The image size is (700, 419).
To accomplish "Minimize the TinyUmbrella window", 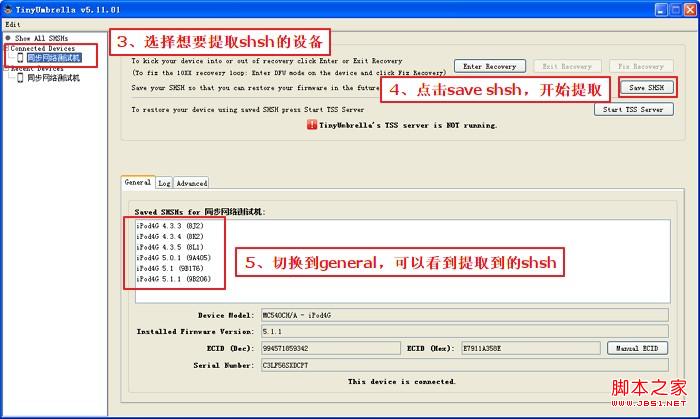I will pyautogui.click(x=662, y=9).
